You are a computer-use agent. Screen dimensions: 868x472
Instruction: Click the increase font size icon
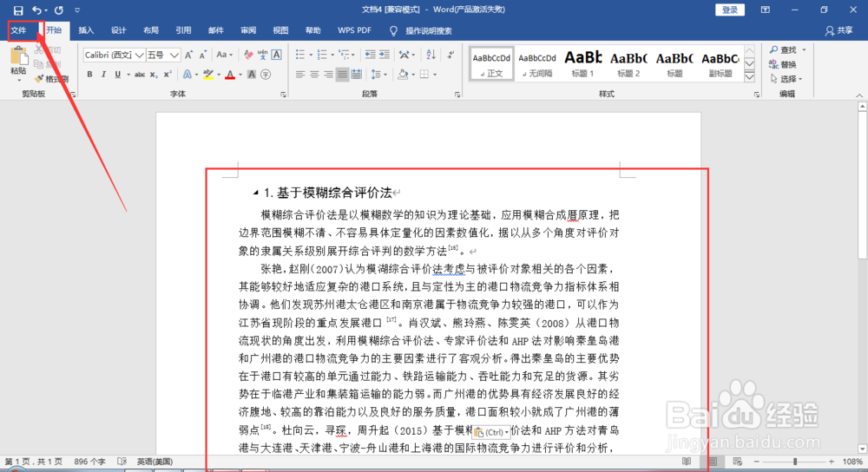[x=188, y=55]
